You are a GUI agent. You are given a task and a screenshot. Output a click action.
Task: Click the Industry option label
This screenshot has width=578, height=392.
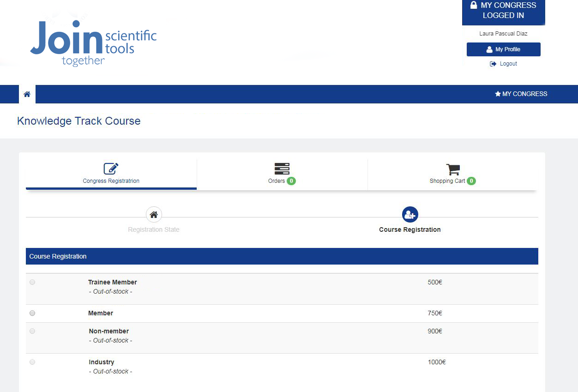[102, 362]
